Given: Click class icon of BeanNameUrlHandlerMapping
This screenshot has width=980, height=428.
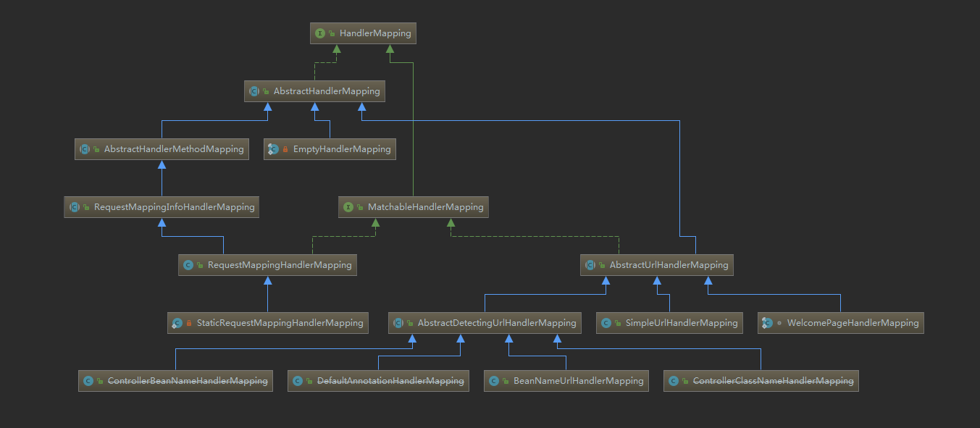Looking at the screenshot, I should 493,381.
